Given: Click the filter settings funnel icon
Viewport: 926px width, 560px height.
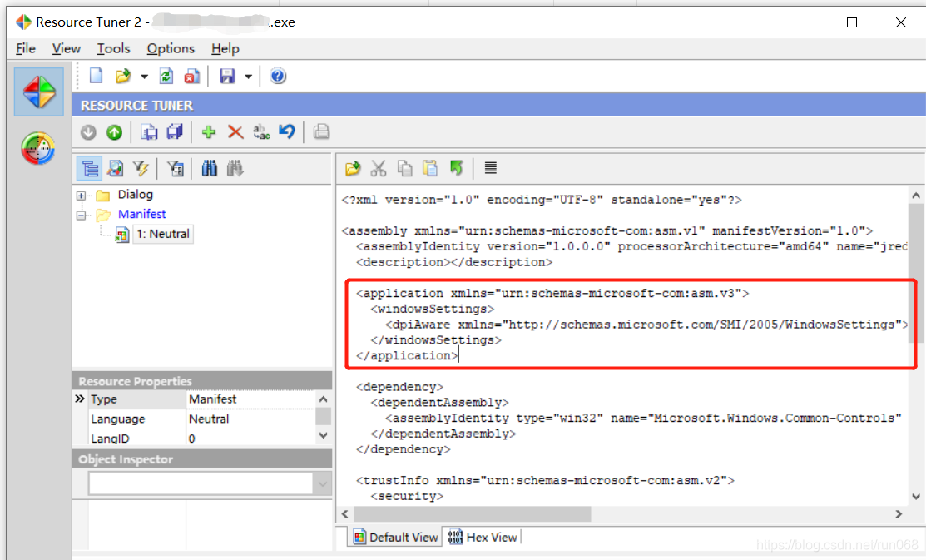Looking at the screenshot, I should (175, 169).
